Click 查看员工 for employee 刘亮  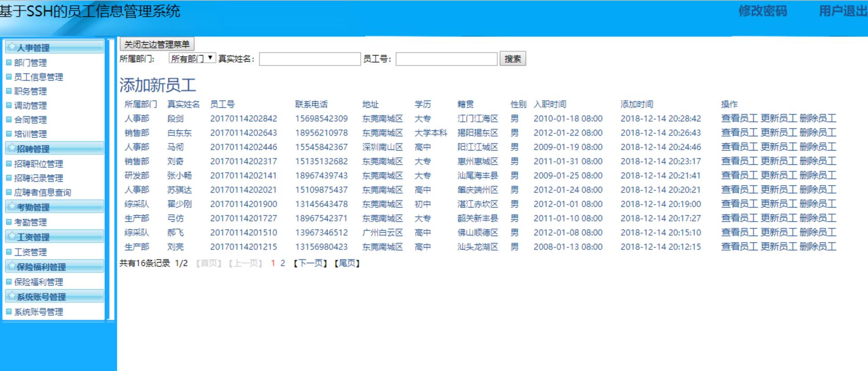pos(739,247)
